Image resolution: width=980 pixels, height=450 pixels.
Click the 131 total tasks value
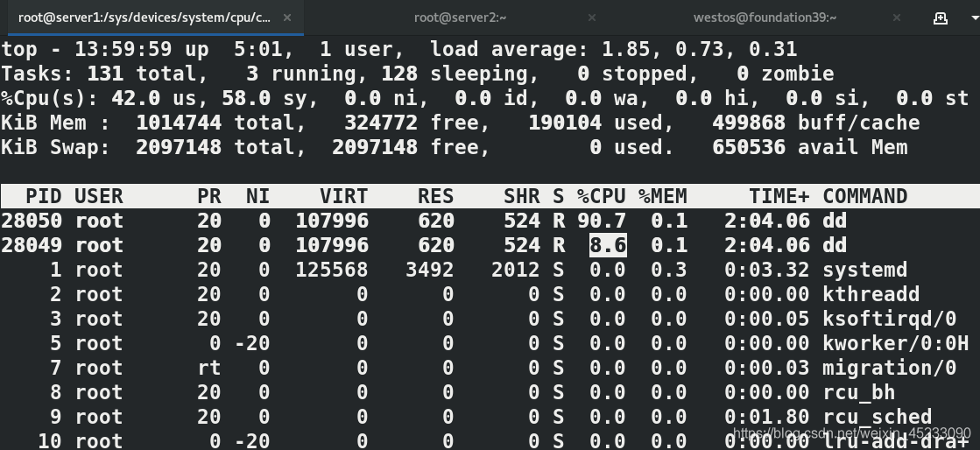(104, 74)
